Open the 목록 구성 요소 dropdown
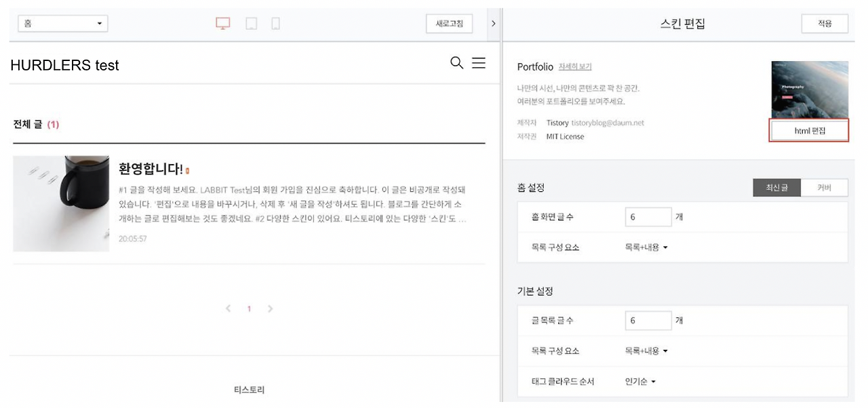The width and height of the screenshot is (868, 408). [646, 247]
